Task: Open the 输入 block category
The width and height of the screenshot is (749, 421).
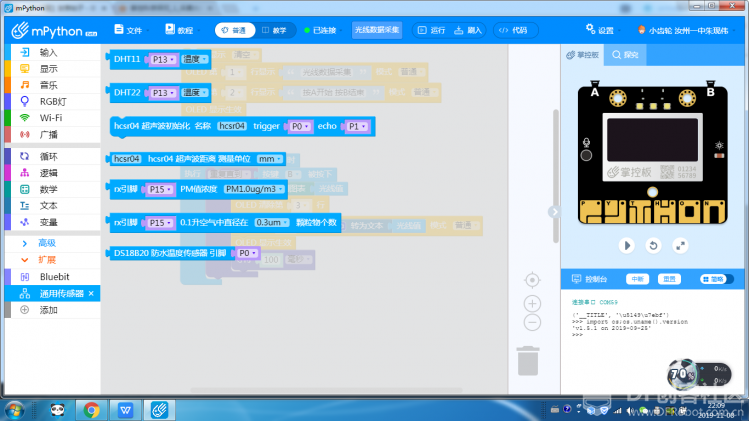Action: tap(53, 53)
